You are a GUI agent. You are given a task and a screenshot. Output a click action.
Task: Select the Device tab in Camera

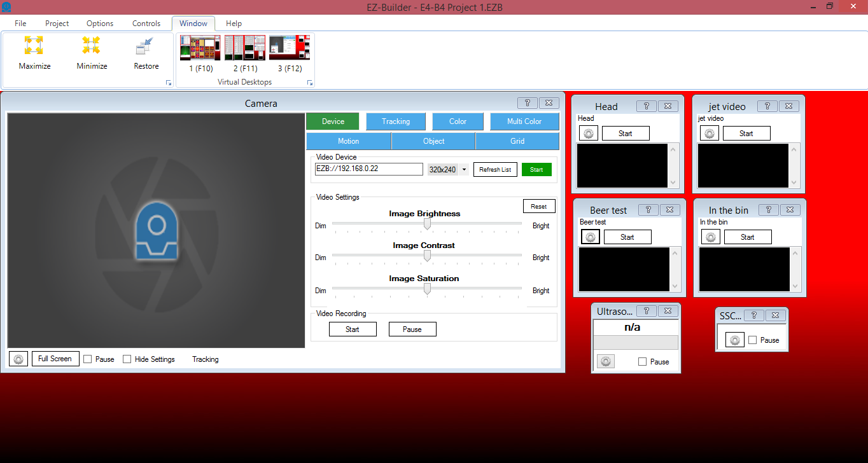pyautogui.click(x=333, y=121)
